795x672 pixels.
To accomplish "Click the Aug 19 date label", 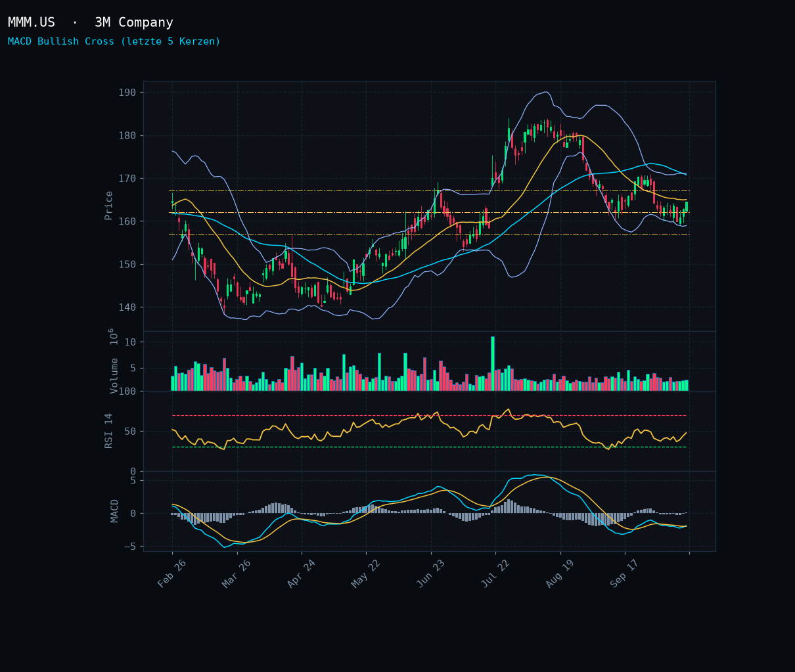I will click(560, 573).
